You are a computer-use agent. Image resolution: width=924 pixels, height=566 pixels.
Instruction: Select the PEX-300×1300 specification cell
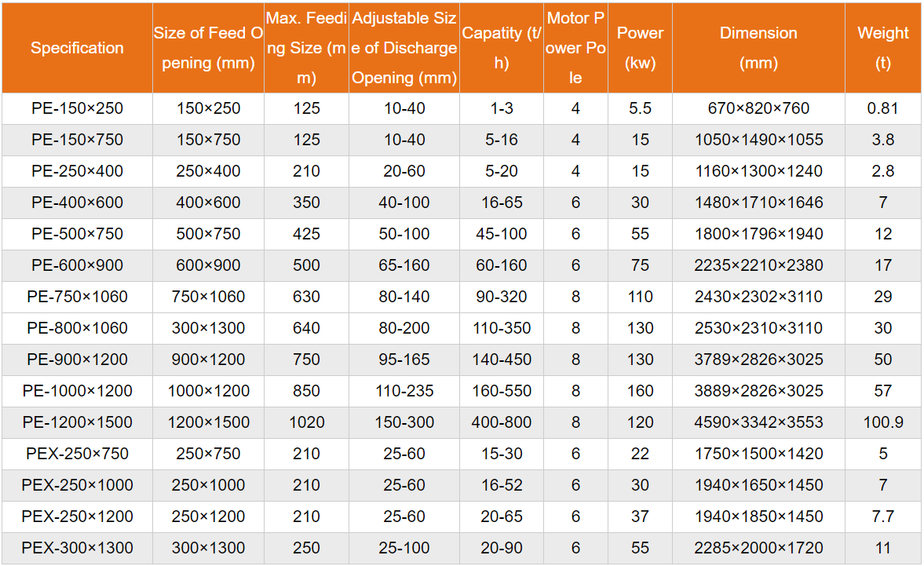click(77, 548)
